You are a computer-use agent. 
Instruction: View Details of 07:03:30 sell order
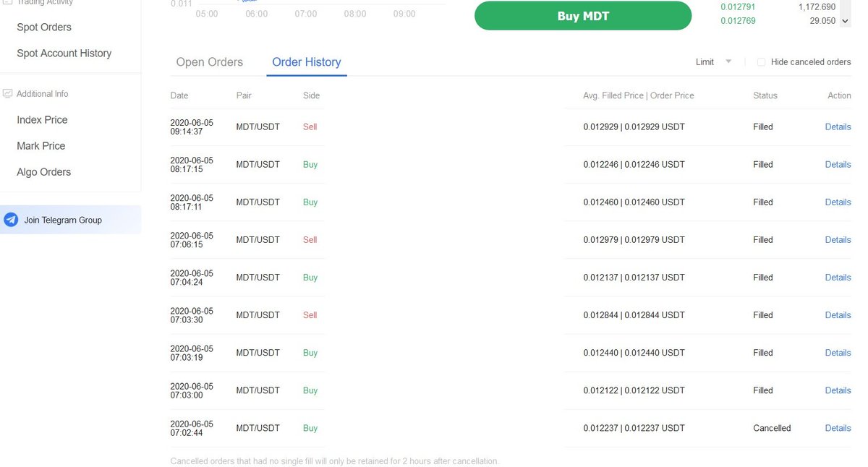point(838,315)
